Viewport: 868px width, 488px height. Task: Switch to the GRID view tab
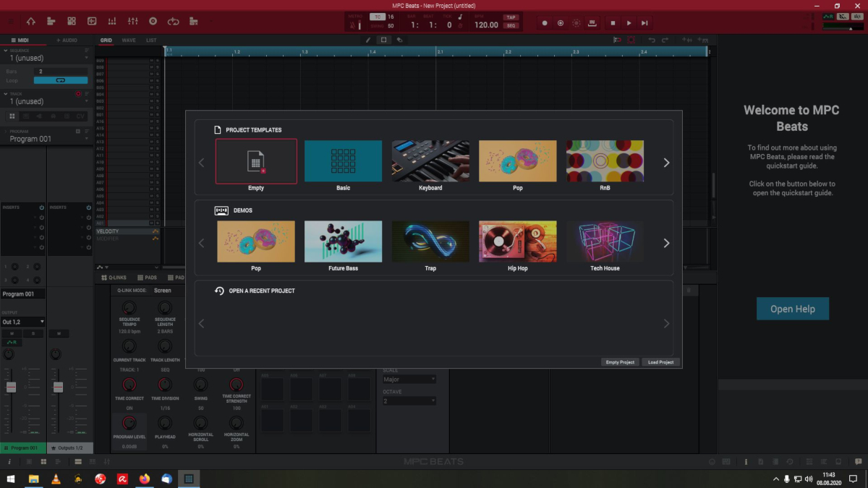click(x=106, y=40)
